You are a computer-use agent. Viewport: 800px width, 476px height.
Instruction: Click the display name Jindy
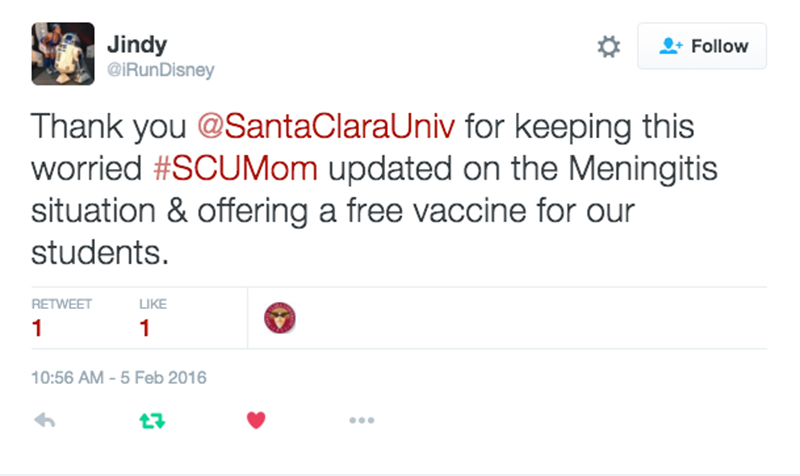(137, 44)
